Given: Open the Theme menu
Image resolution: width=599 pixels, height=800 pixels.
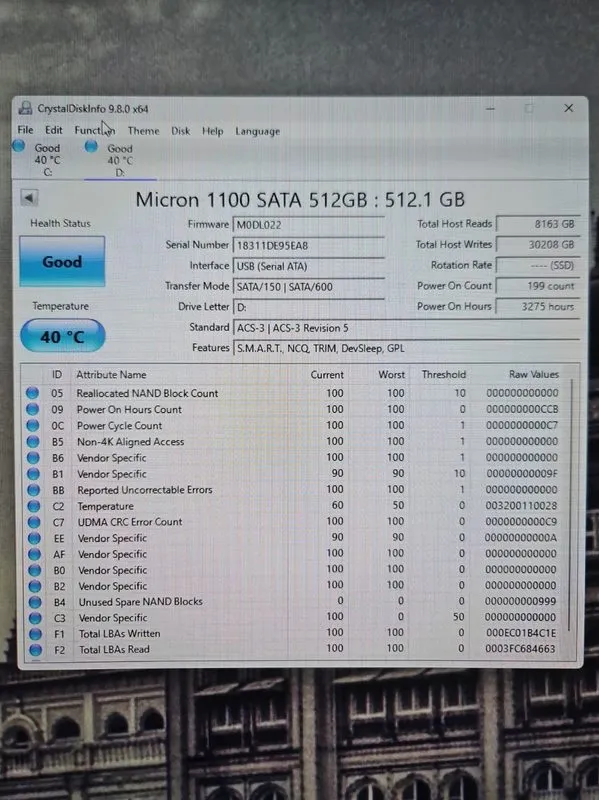Looking at the screenshot, I should (x=143, y=131).
